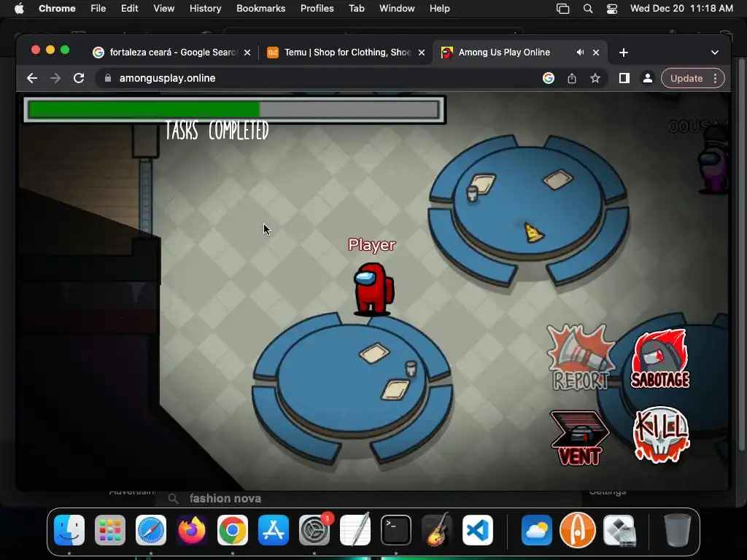Open the Profiles menu
The image size is (747, 560).
[317, 8]
